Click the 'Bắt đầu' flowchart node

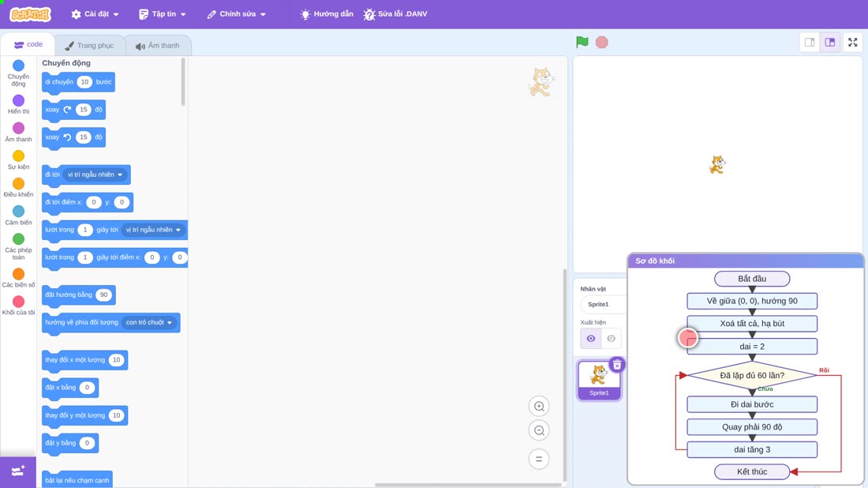click(x=752, y=279)
